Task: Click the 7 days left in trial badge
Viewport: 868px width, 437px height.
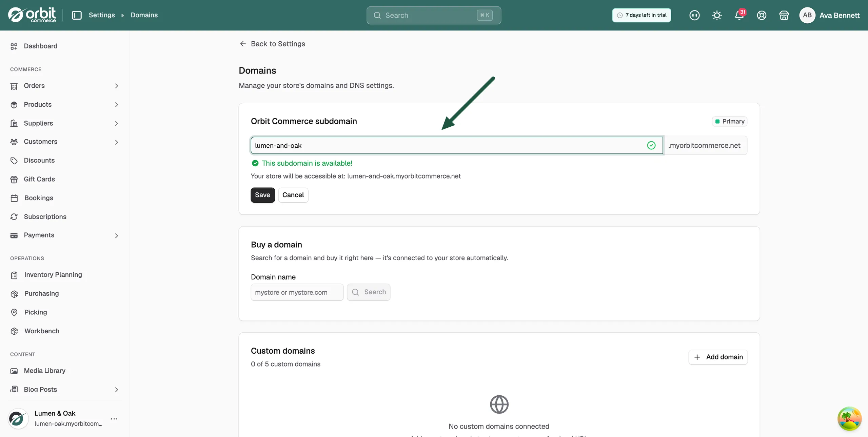Action: coord(642,15)
